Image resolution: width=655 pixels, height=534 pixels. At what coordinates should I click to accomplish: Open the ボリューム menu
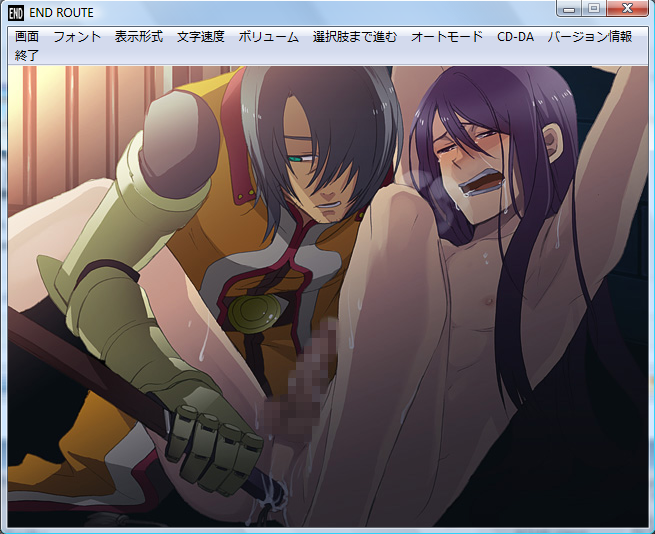[268, 37]
